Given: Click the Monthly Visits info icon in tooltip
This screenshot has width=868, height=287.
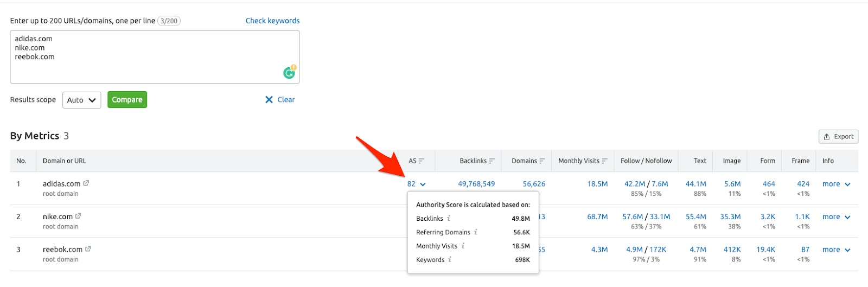Looking at the screenshot, I should click(x=463, y=246).
